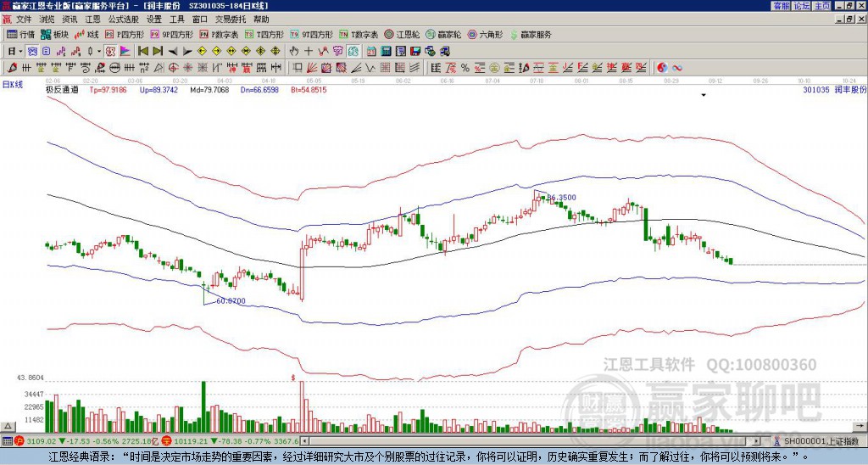Click the black right-pointing arrow icon
The width and height of the screenshot is (868, 465).
(187, 52)
